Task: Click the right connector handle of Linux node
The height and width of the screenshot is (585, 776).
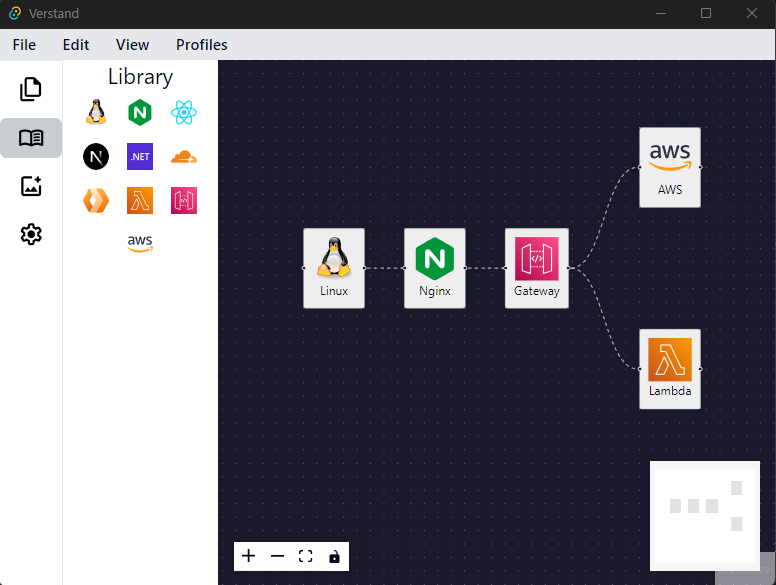Action: [x=365, y=268]
